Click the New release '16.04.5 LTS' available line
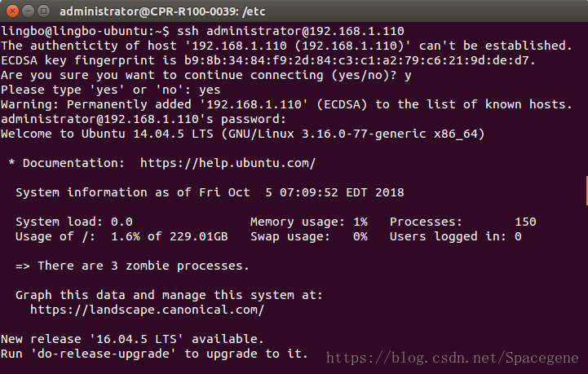Viewport: 588px width, 374px height. click(132, 339)
